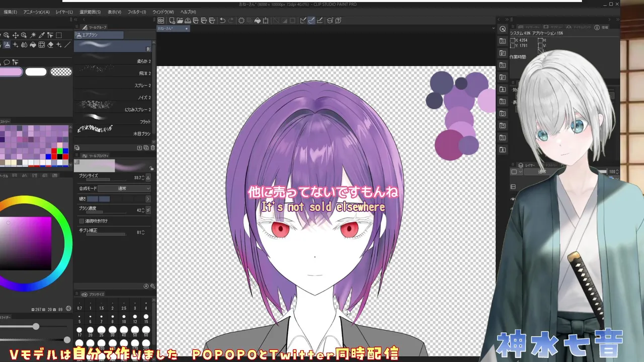
Task: Open brush size dynamics button beside 33.7
Action: click(x=148, y=177)
